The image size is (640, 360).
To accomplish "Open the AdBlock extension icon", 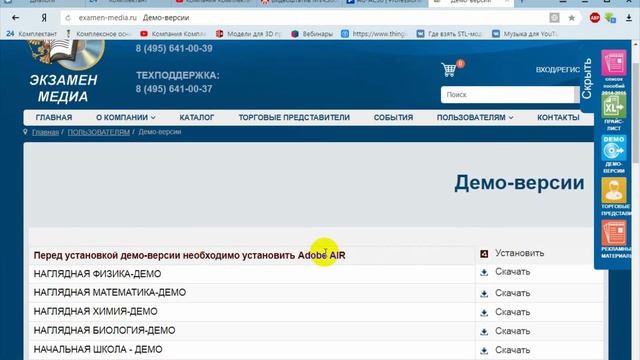I will click(595, 18).
